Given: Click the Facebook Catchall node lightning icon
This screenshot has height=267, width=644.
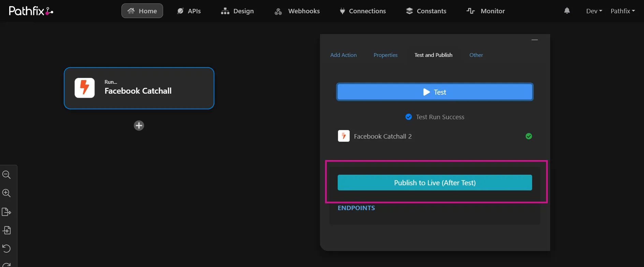Looking at the screenshot, I should click(x=85, y=88).
